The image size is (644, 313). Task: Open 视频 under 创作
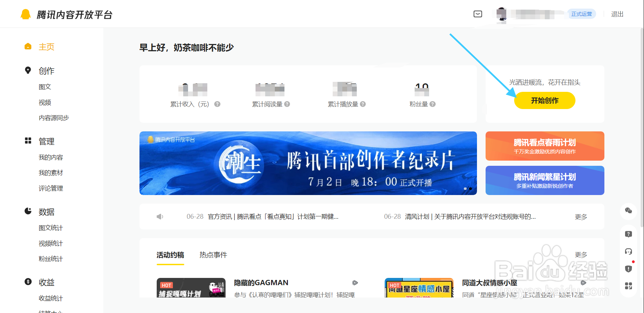[45, 102]
